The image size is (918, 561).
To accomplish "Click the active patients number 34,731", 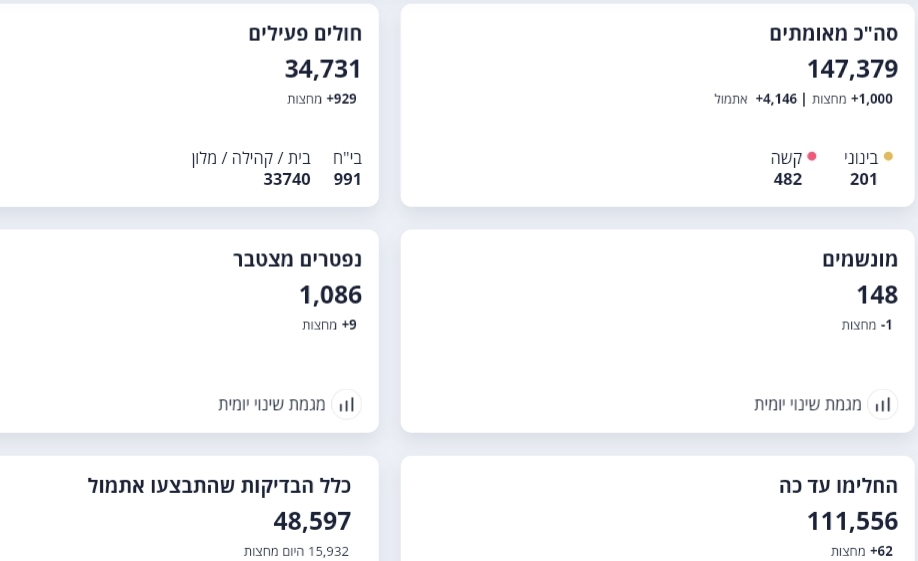I will [x=323, y=69].
